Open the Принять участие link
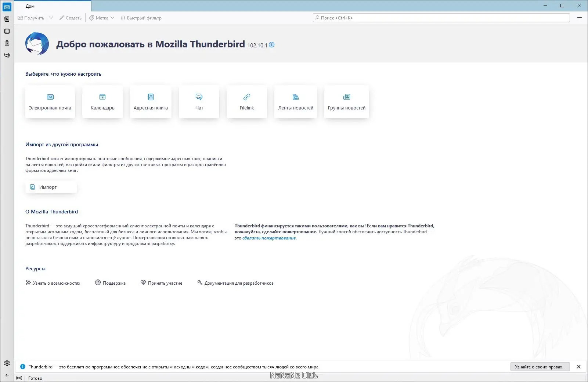 161,283
